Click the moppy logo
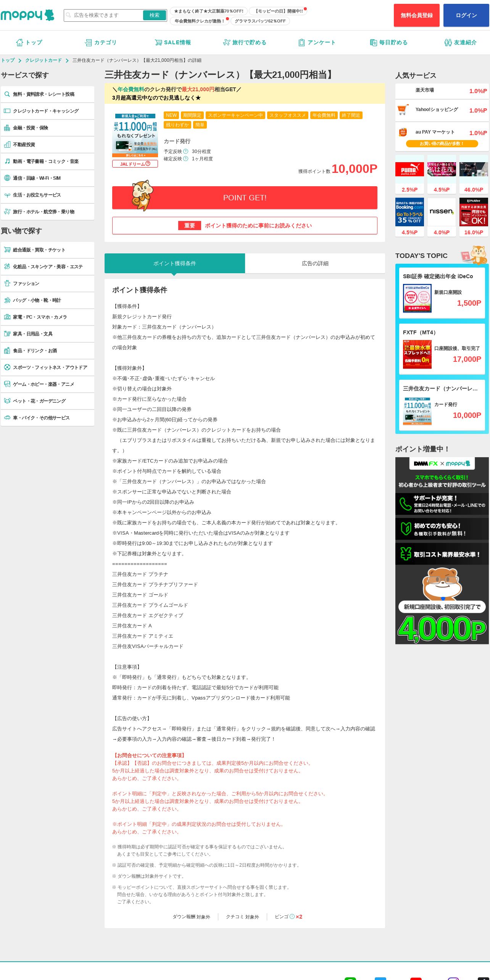490x980 pixels. [x=27, y=15]
